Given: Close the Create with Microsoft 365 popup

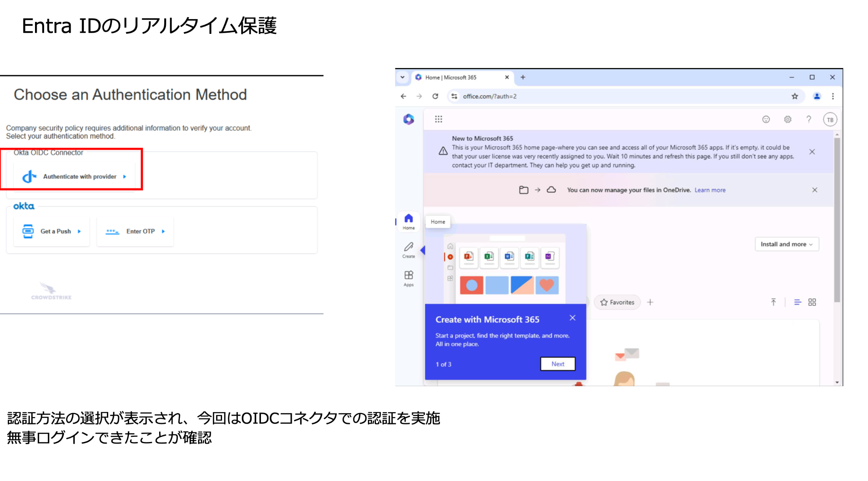Looking at the screenshot, I should [572, 318].
